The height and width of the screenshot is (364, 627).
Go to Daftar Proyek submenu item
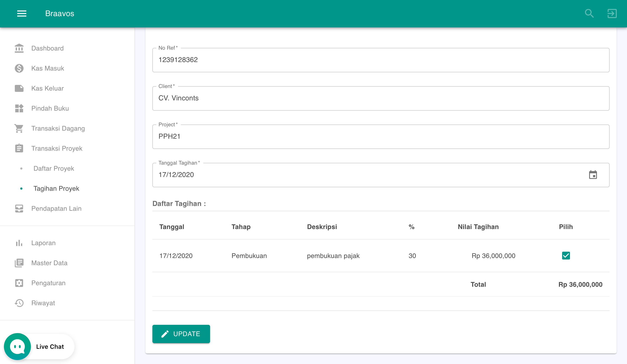[54, 169]
